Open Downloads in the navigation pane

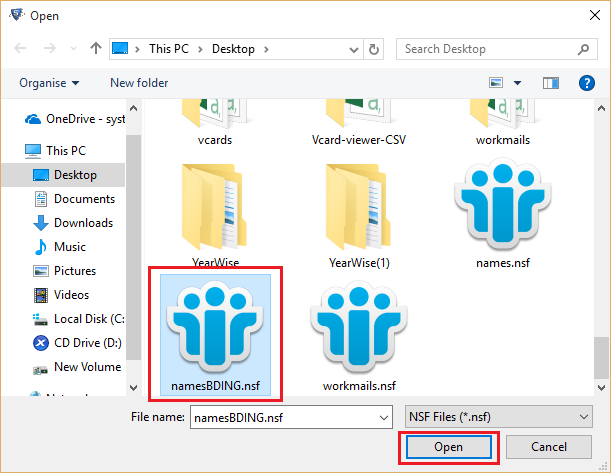pos(73,223)
